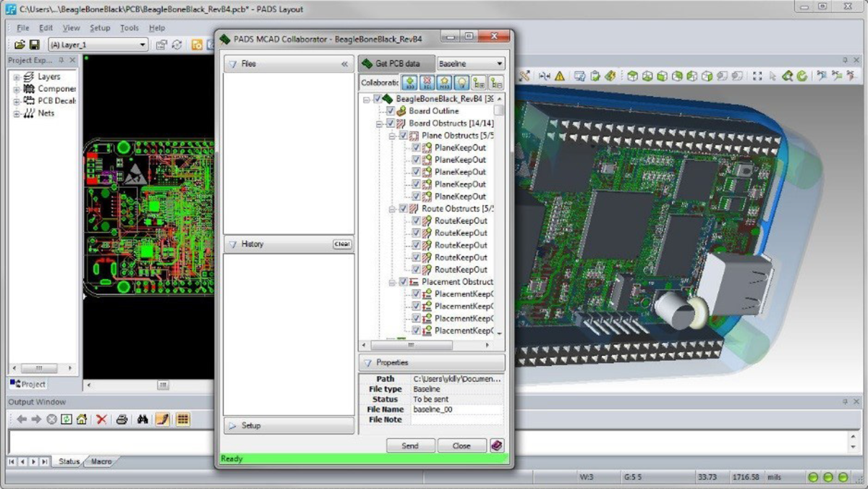Select the arrow pointer tool in 3D toolbar
This screenshot has width=868, height=489.
click(773, 75)
